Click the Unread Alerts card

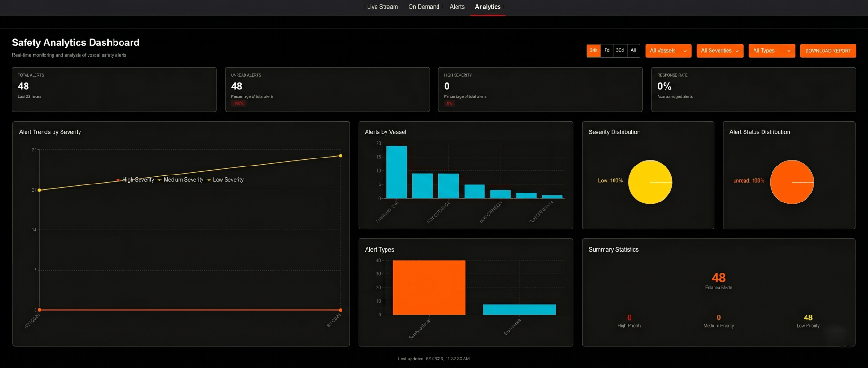(x=327, y=89)
